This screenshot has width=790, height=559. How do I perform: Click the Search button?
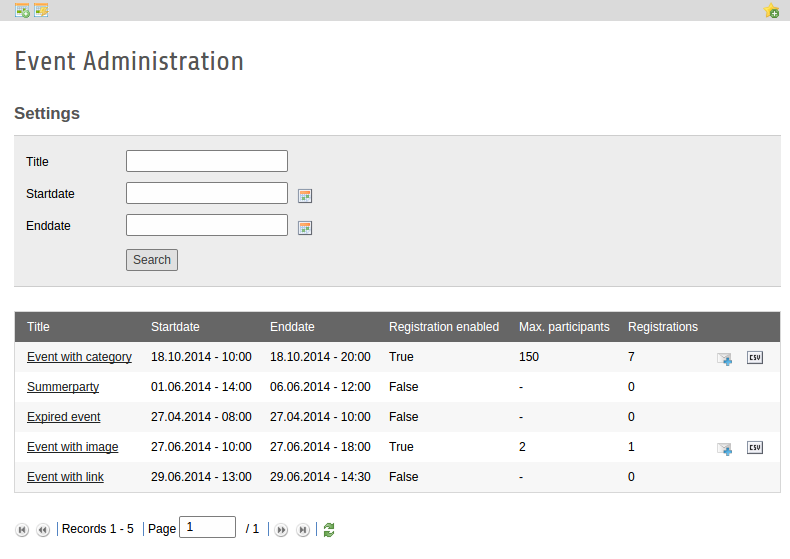(152, 260)
